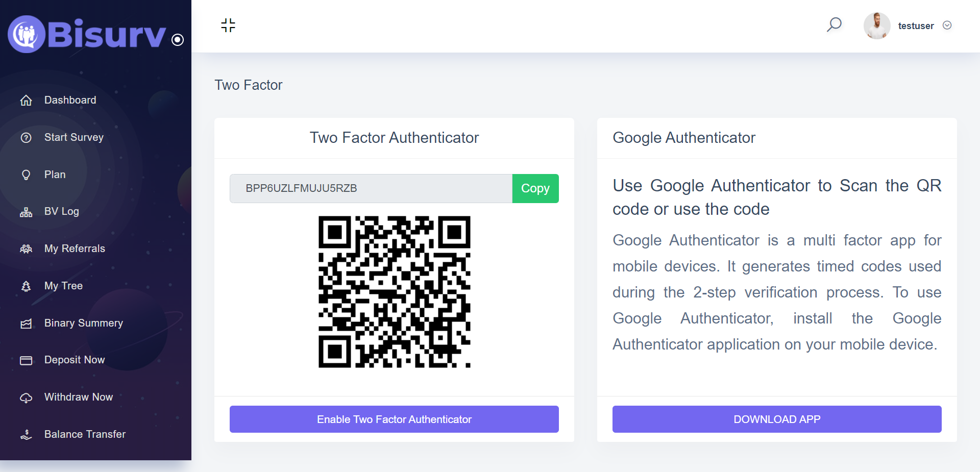980x472 pixels.
Task: Click the green Copy button
Action: (535, 188)
